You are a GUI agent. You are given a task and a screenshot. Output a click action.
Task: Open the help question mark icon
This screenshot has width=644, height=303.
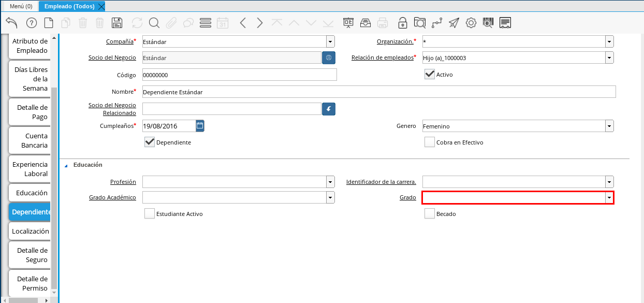(31, 23)
